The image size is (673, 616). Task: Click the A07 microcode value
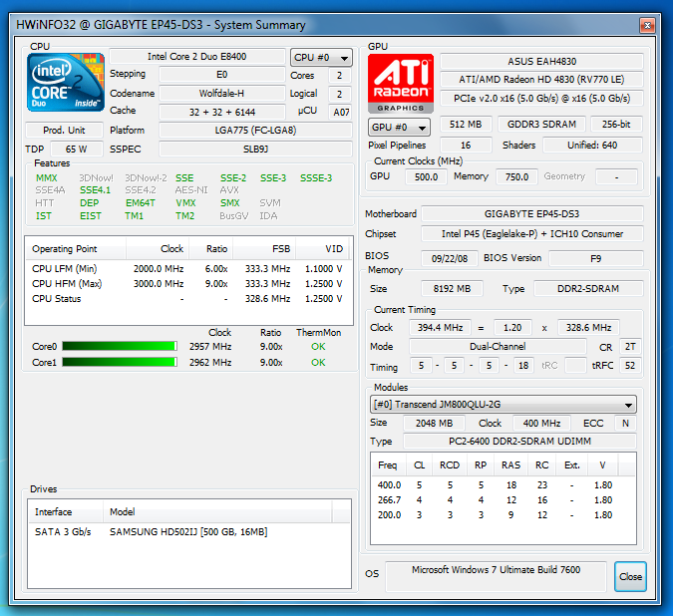point(341,112)
